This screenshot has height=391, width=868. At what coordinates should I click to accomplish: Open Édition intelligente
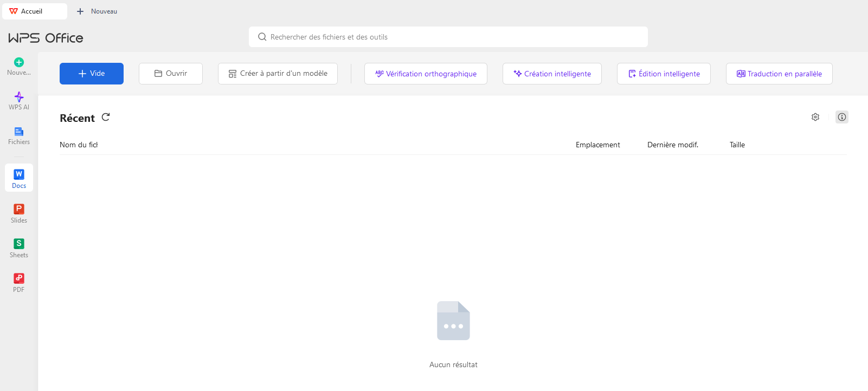pos(664,74)
